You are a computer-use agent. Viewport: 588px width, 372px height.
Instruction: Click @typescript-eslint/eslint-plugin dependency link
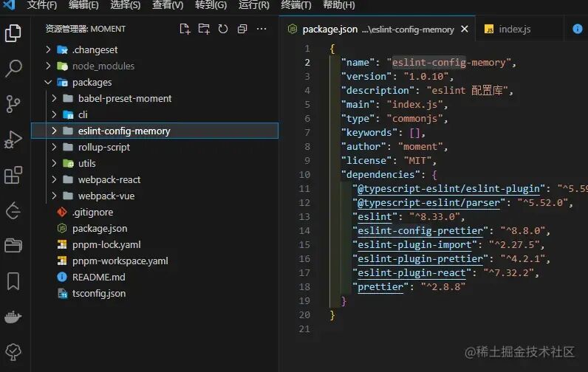pos(448,188)
